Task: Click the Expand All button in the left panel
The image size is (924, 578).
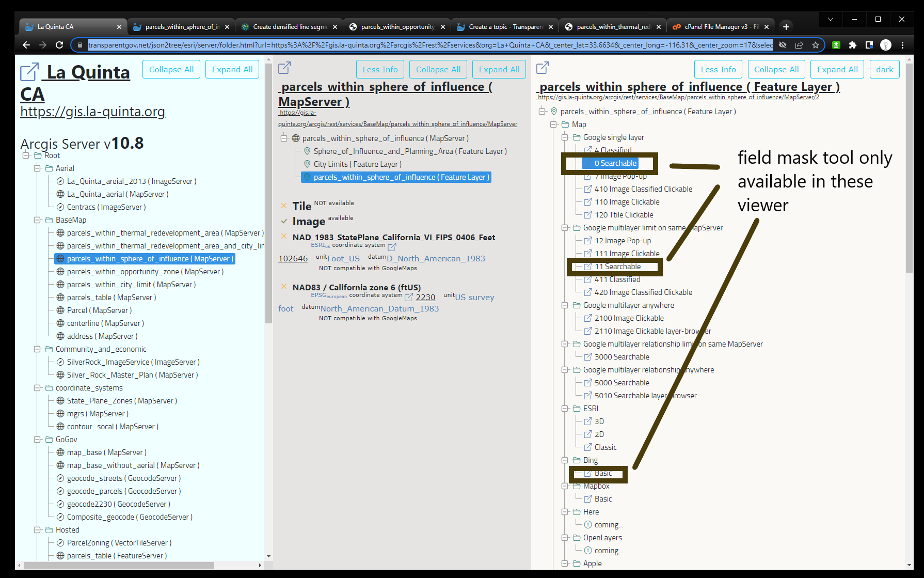Action: [x=232, y=69]
